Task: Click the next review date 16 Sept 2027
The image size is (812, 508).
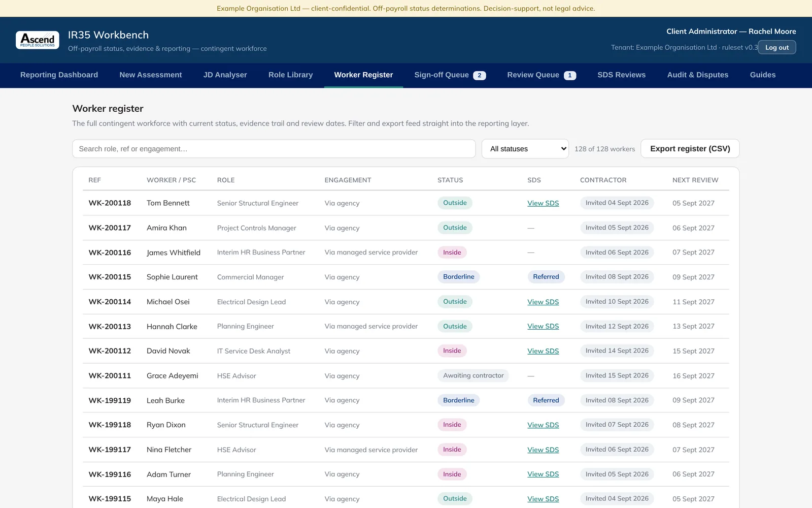Action: (x=693, y=376)
